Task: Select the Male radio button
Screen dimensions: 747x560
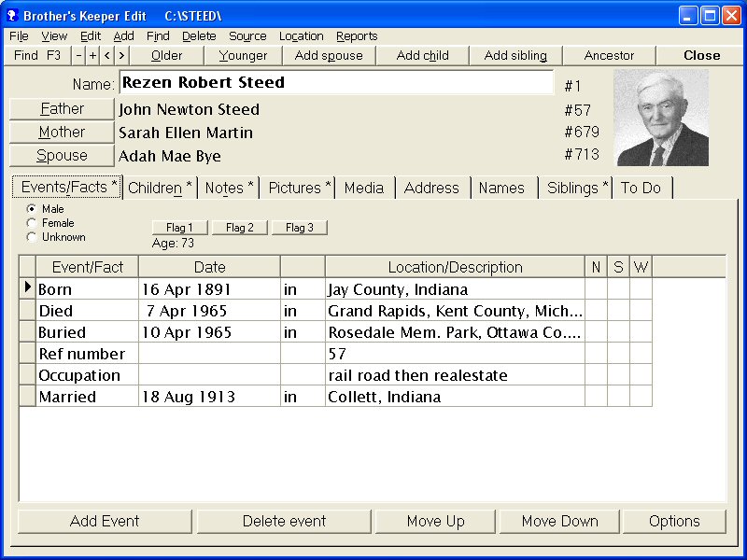Action: (33, 209)
